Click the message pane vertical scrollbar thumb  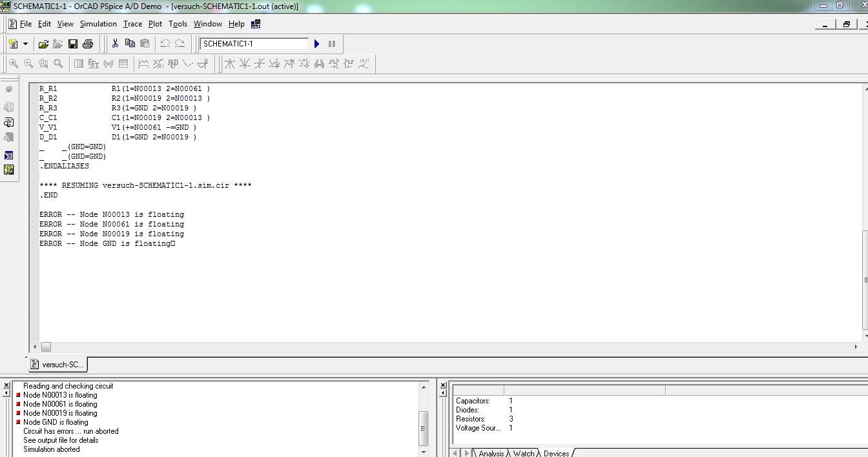[x=424, y=428]
